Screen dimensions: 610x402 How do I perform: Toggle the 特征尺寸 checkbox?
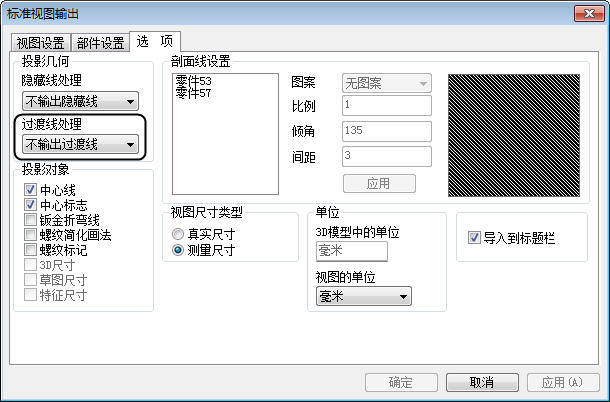coord(30,295)
